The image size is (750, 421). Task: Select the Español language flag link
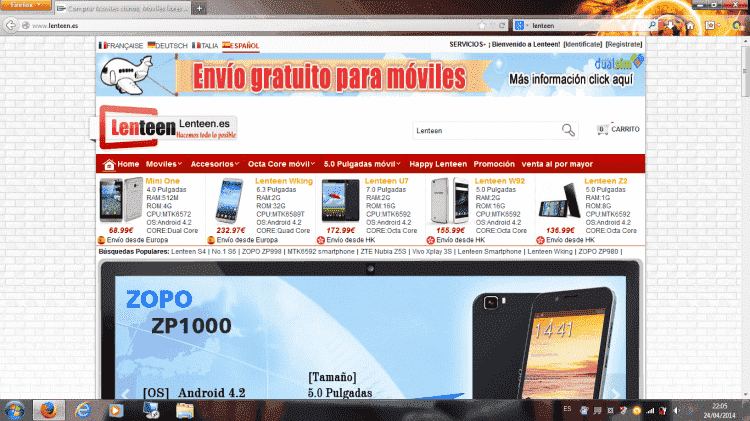[241, 45]
